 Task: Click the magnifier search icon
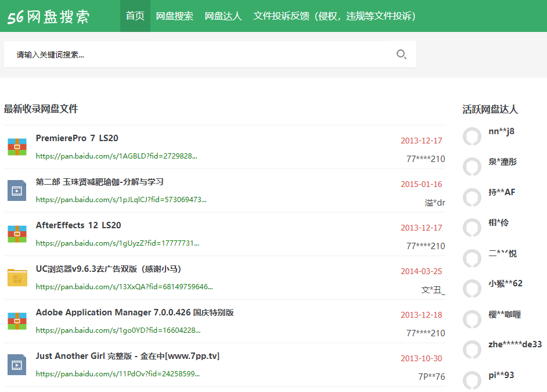point(401,55)
